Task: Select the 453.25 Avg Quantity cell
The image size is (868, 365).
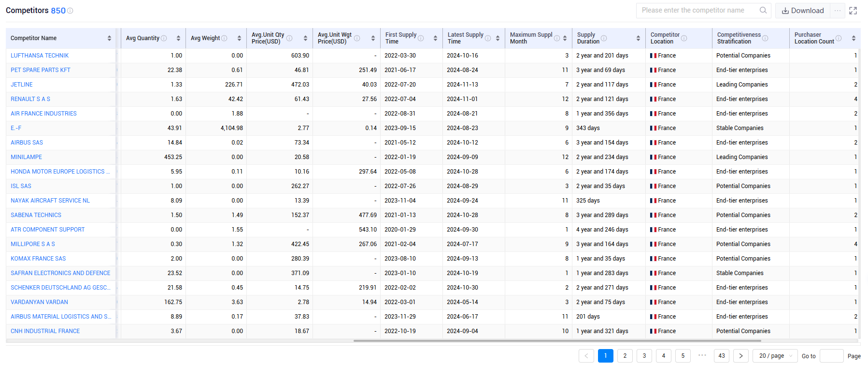Action: 153,157
